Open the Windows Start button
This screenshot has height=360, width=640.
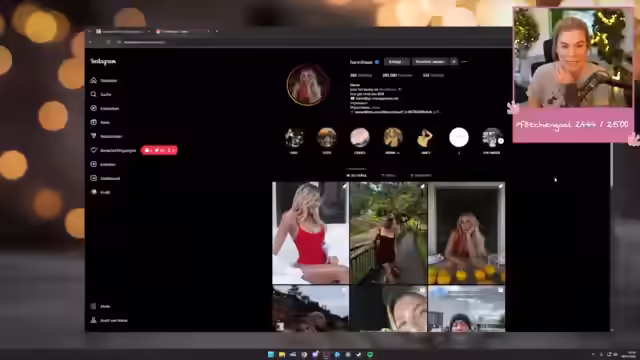pos(271,354)
